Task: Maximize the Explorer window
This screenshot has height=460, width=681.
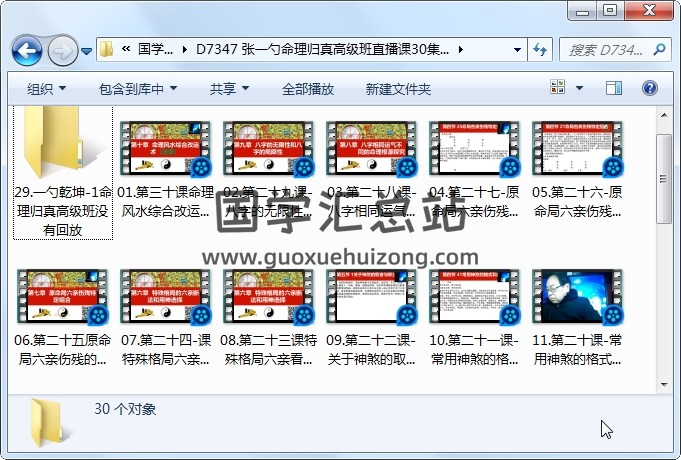Action: [x=610, y=11]
